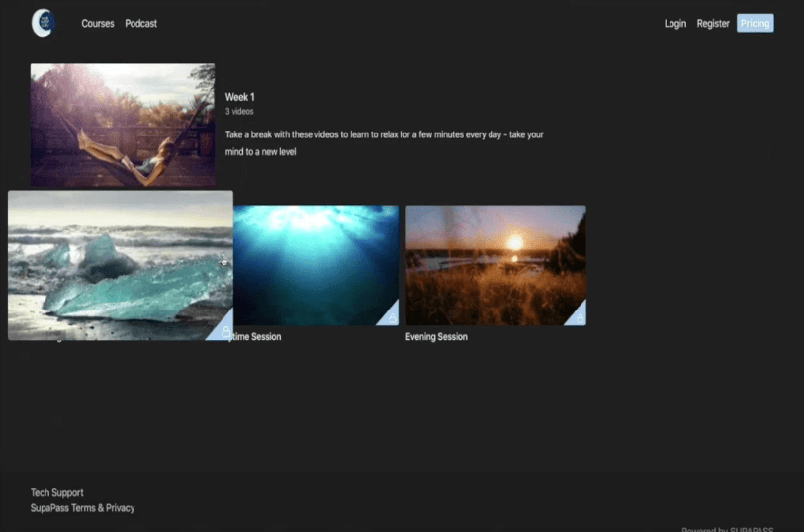Open the Register page
This screenshot has height=532, width=804.
tap(712, 23)
